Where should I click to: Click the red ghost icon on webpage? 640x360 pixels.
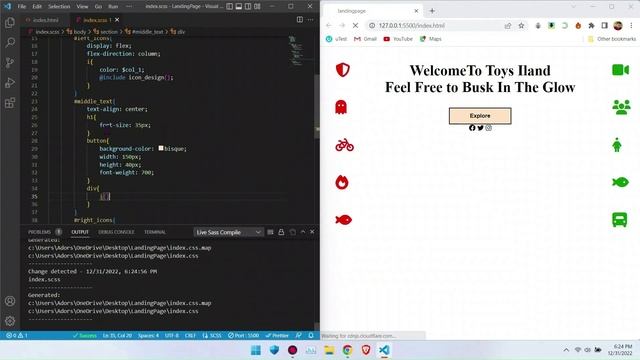pos(341,107)
